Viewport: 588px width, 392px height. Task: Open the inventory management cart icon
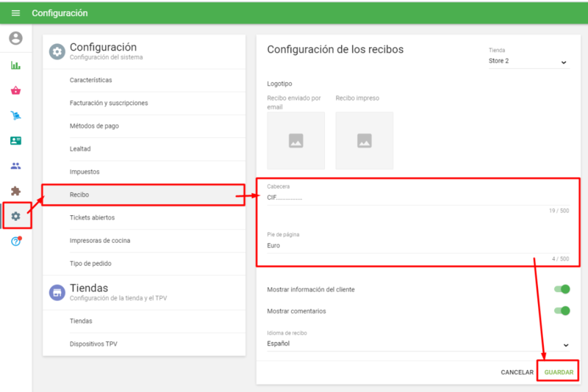coord(15,116)
